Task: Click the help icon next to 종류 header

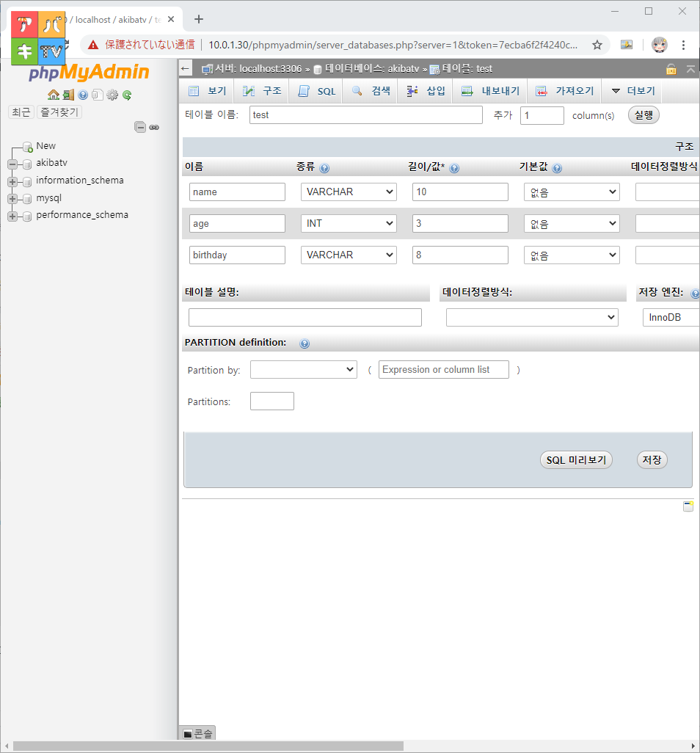Action: tap(325, 168)
